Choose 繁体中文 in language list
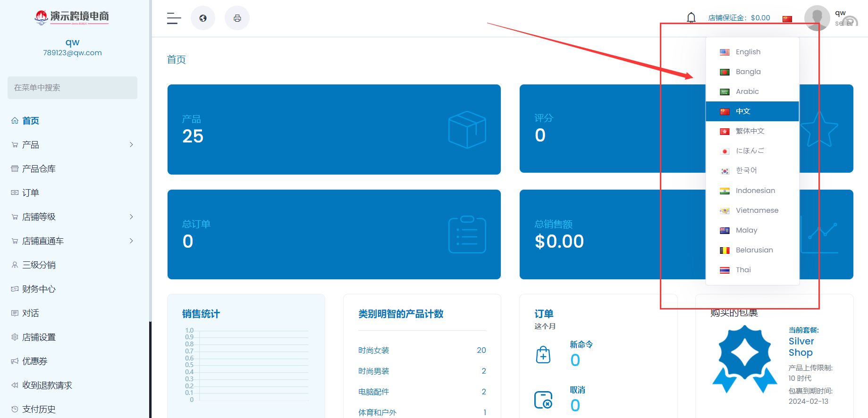868x418 pixels. (750, 131)
